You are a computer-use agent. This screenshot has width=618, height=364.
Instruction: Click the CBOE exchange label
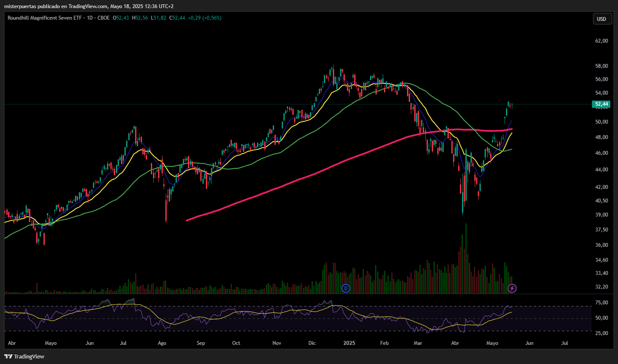click(x=104, y=18)
